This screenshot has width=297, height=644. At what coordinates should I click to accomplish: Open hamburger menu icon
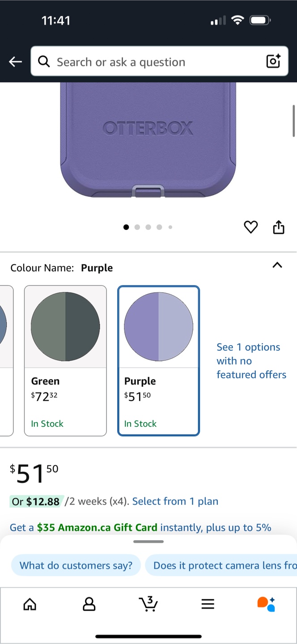click(208, 604)
